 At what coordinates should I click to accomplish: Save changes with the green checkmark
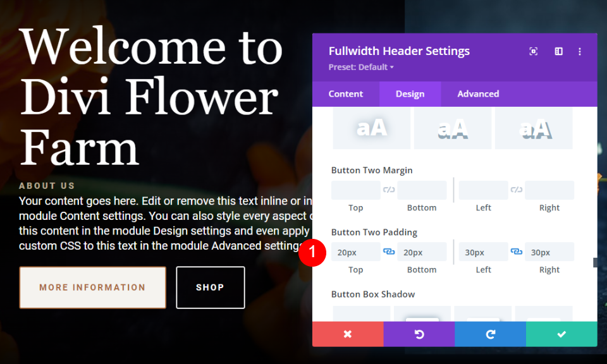coord(561,334)
